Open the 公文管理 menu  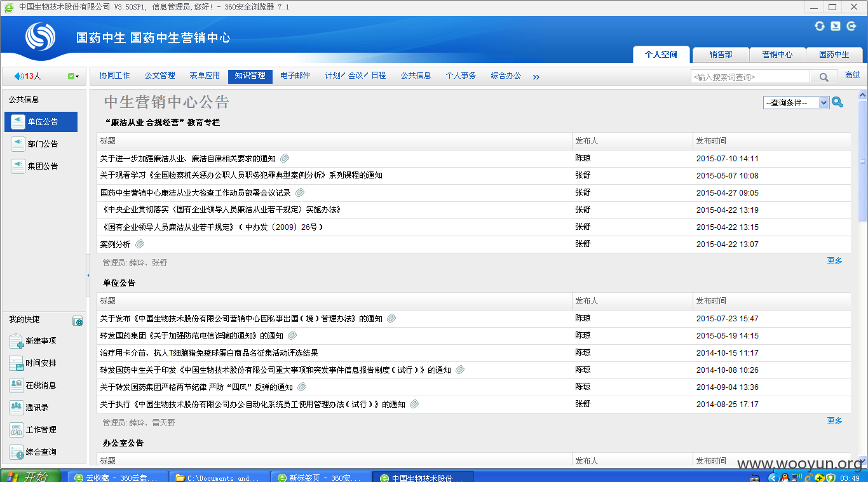tap(159, 76)
